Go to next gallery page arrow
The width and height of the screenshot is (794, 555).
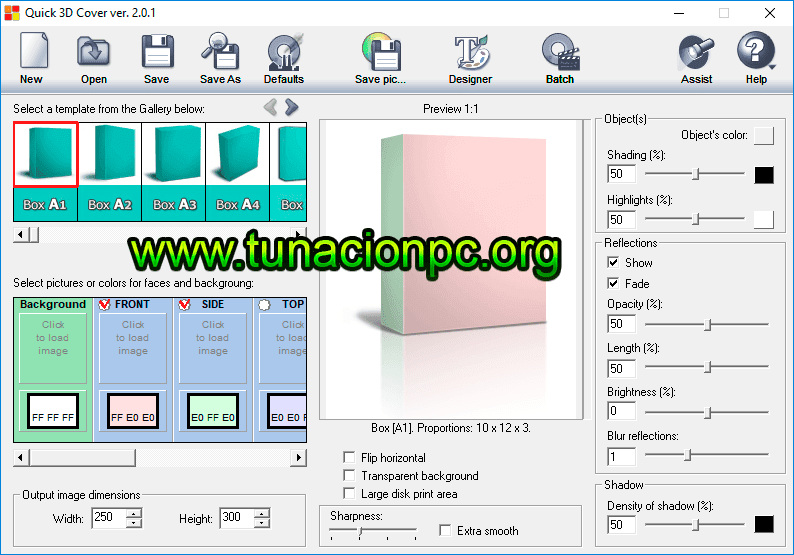pos(291,107)
